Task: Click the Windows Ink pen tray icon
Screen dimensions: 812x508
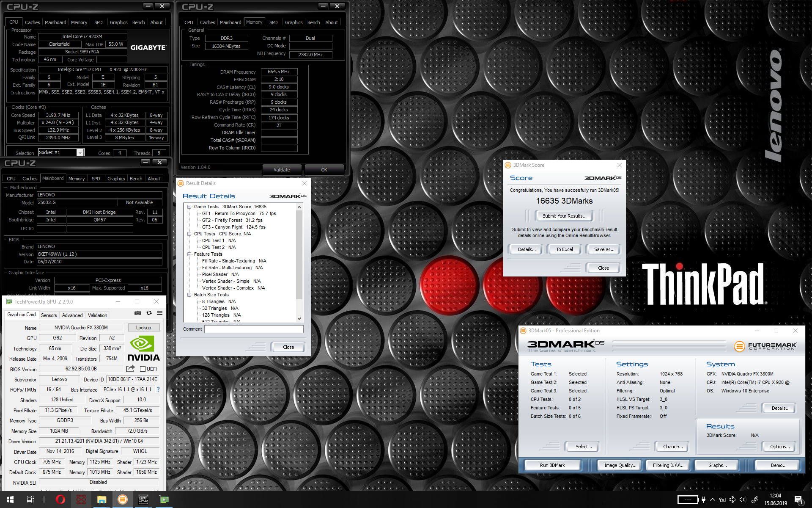Action: (754, 500)
